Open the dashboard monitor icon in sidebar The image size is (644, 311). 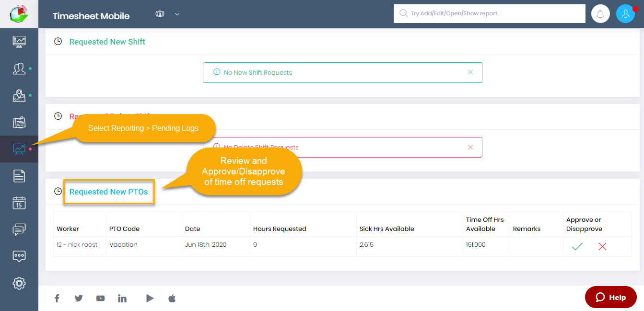point(19,42)
